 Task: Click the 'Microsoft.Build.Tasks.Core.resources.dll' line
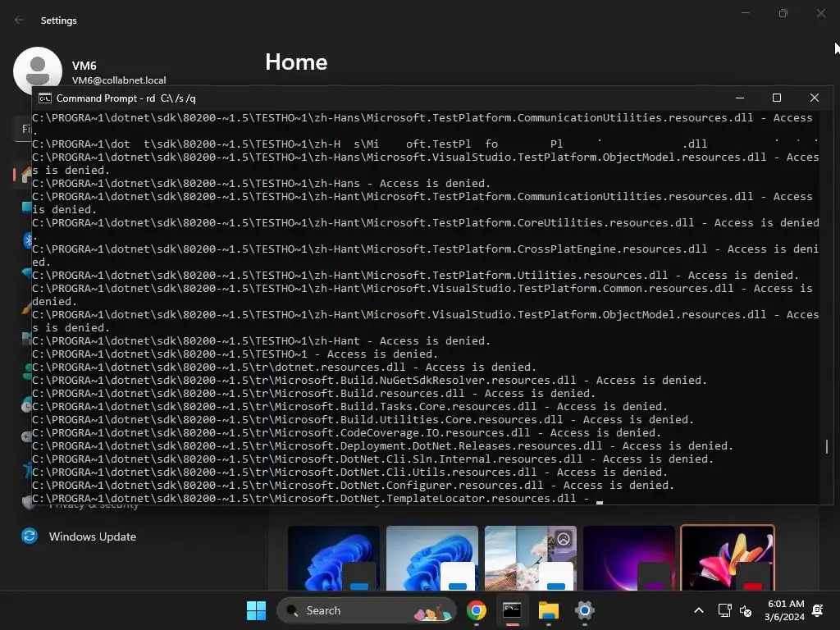click(349, 407)
